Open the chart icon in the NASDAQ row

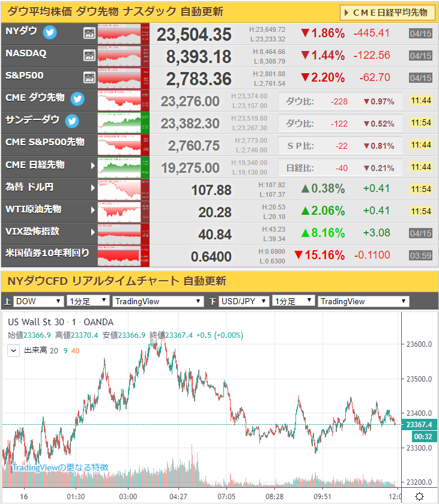(x=89, y=55)
